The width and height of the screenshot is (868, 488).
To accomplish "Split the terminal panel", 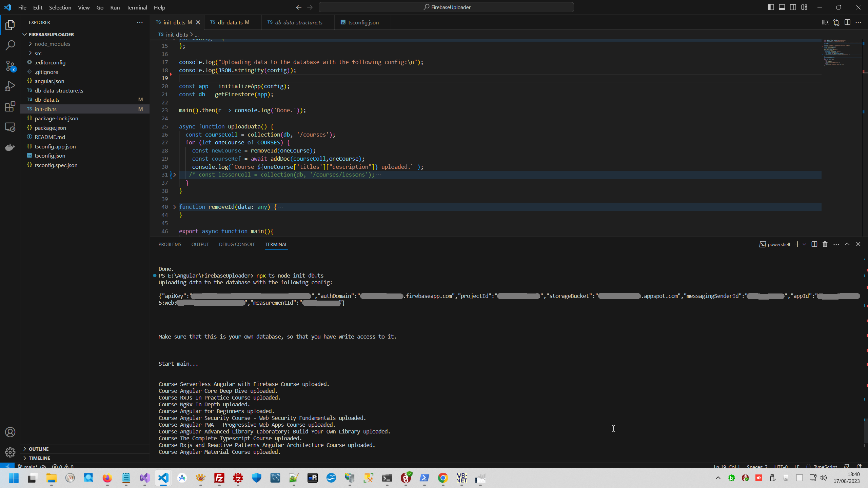I will coord(814,244).
